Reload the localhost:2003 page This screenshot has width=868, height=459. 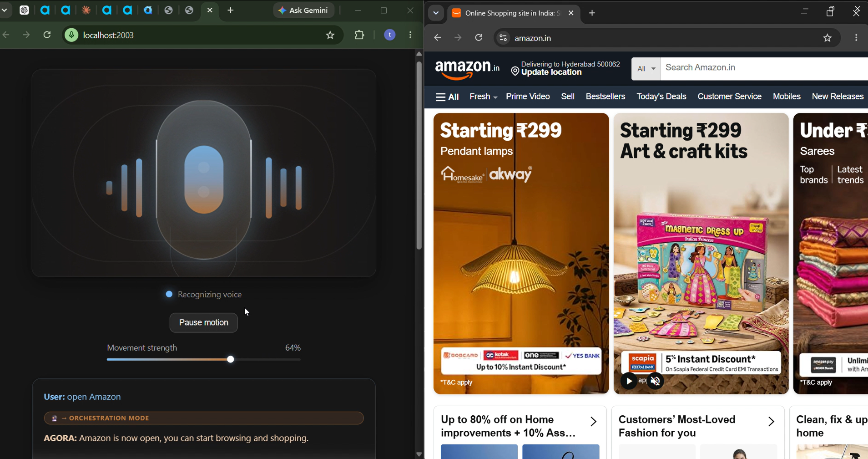coord(47,35)
